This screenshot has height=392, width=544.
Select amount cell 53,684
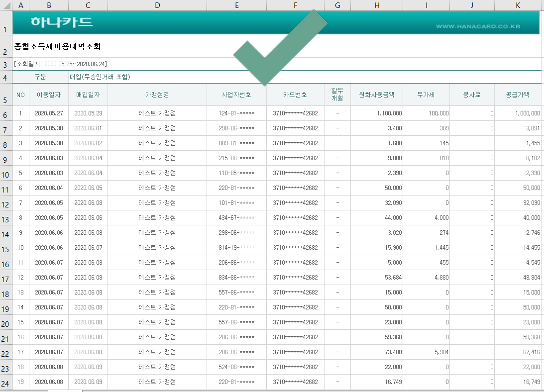point(376,278)
